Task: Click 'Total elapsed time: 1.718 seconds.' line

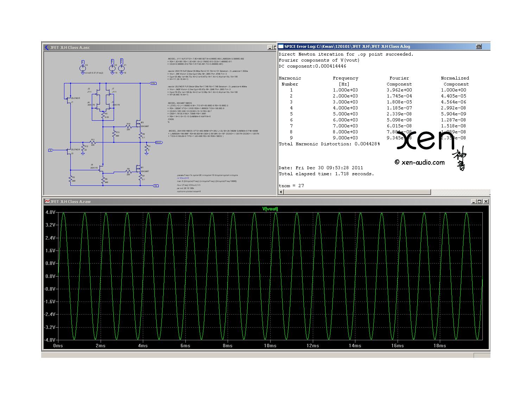Action: (327, 174)
